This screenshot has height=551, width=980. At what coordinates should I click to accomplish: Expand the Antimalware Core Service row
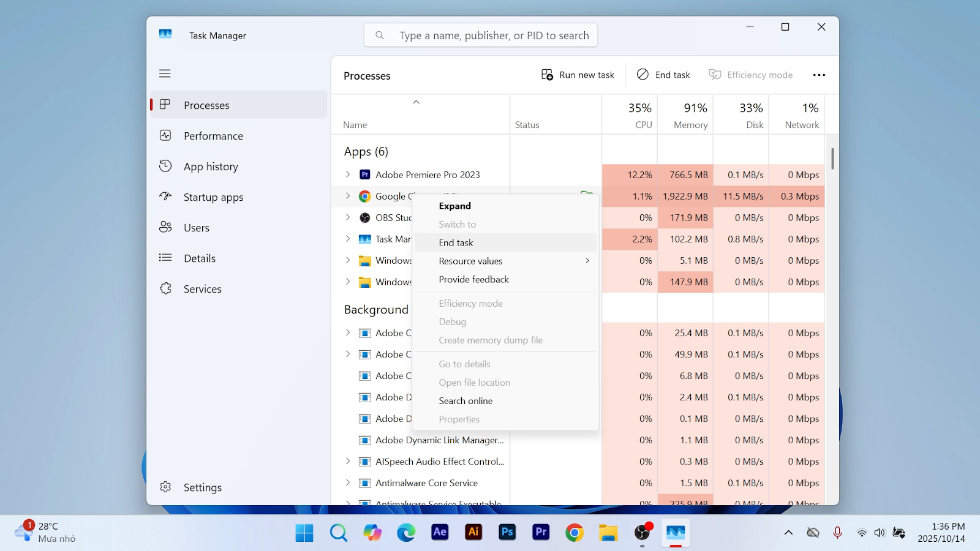[348, 483]
